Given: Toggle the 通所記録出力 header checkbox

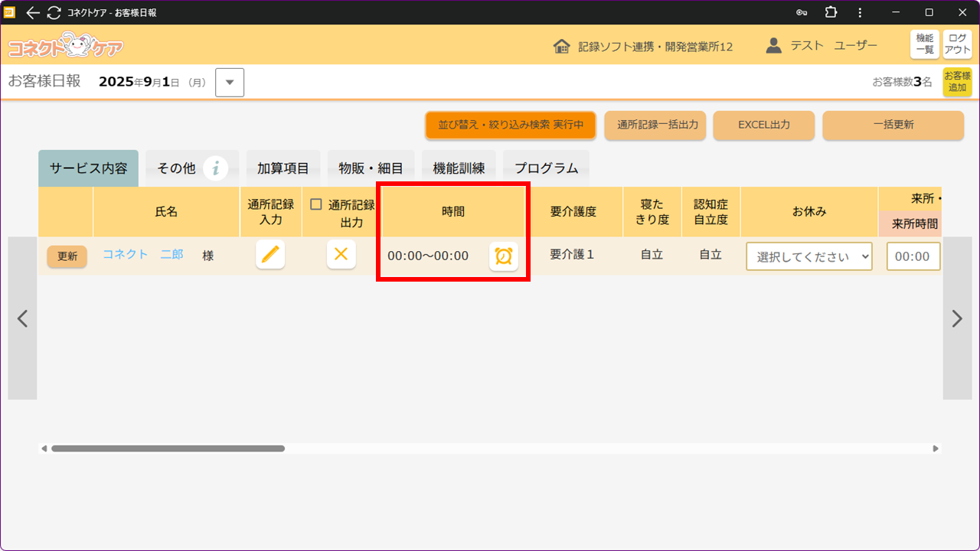Looking at the screenshot, I should click(x=316, y=204).
